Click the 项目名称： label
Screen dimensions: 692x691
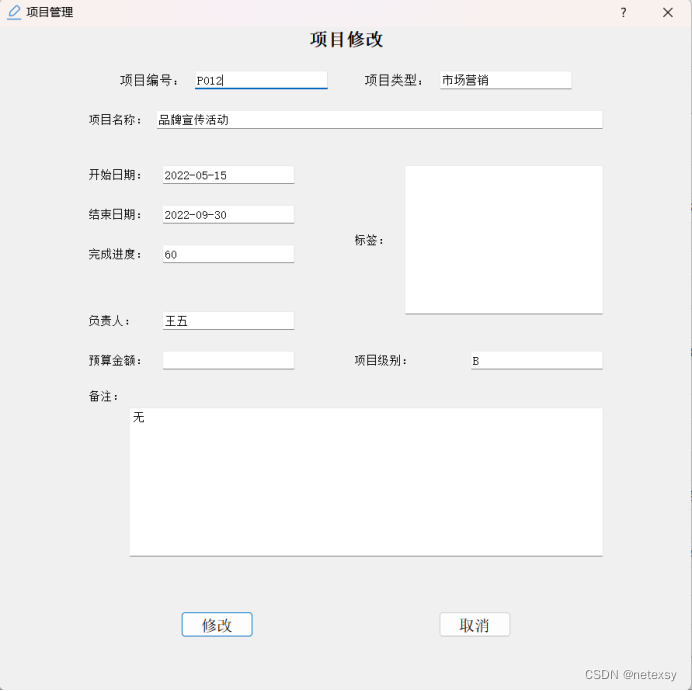[x=115, y=120]
